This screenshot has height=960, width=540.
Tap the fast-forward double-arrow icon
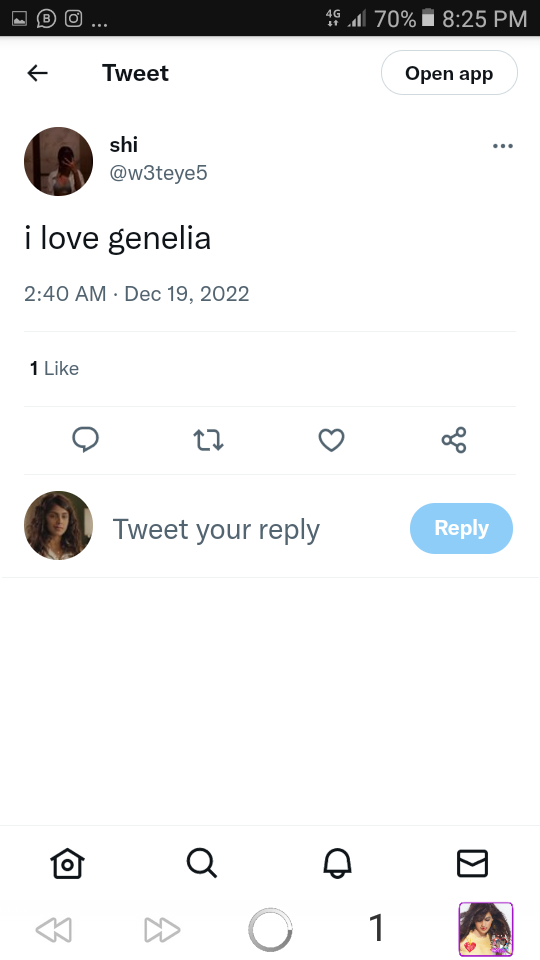click(162, 930)
